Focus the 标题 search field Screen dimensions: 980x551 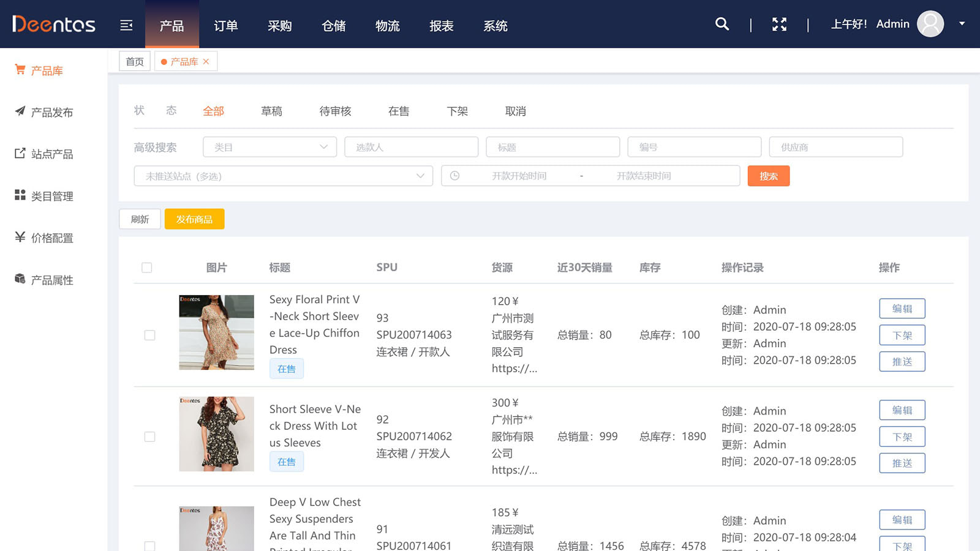[553, 147]
